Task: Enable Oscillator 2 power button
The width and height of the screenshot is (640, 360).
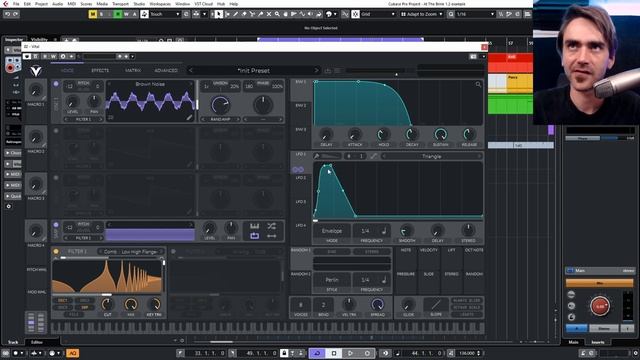Action: point(56,131)
